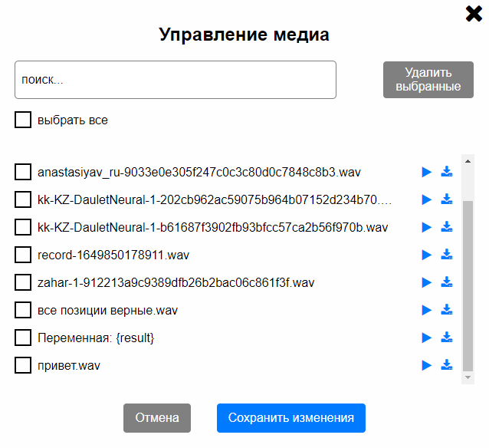Tick checkbox for все позиции верные.wav
Viewport: 489px width, 448px height.
pos(23,310)
